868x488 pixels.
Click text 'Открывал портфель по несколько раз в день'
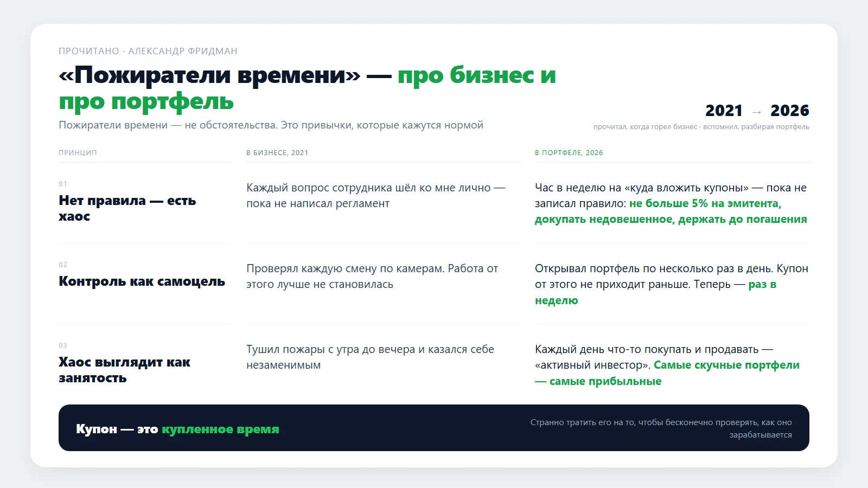point(654,268)
